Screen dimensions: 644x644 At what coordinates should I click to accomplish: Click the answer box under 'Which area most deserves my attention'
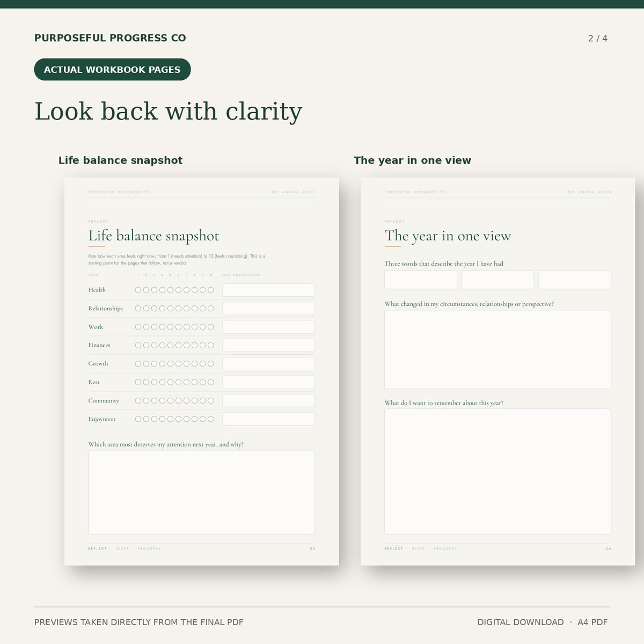click(x=201, y=492)
